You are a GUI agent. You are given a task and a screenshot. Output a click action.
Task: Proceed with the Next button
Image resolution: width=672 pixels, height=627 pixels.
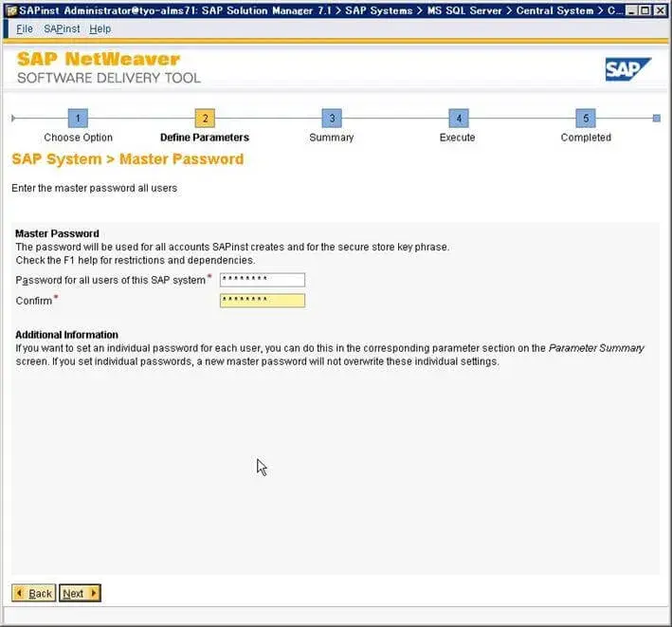pos(80,593)
